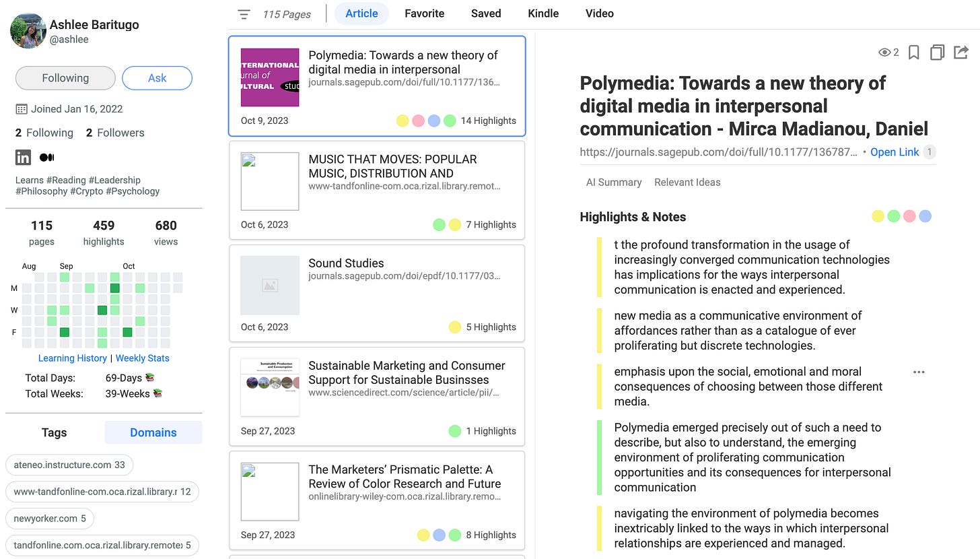
Task: Open the Medium profile icon
Action: (47, 158)
